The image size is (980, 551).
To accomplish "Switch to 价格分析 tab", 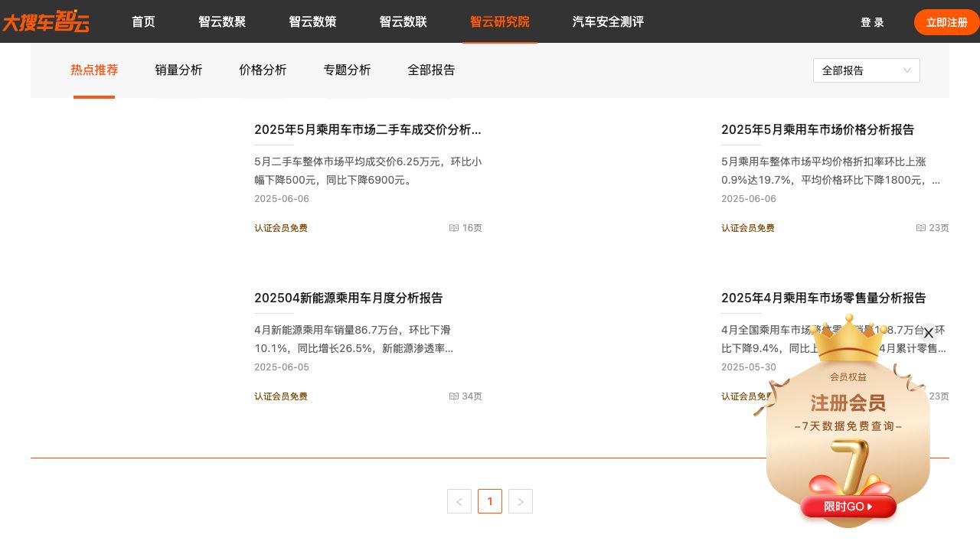I will [x=263, y=70].
